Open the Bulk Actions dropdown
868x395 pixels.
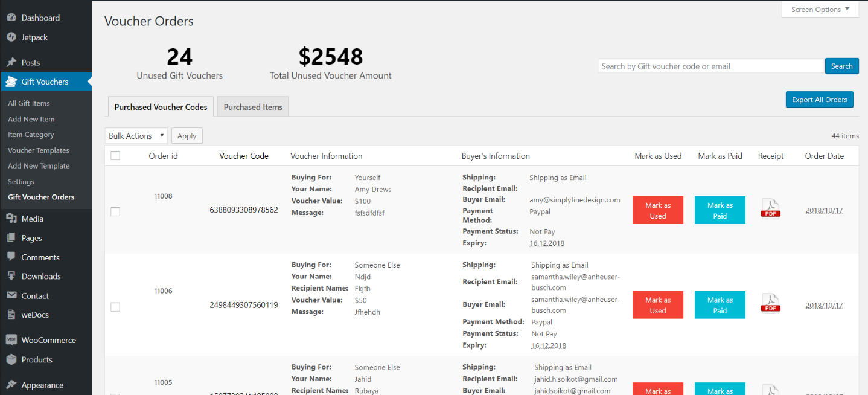point(136,136)
